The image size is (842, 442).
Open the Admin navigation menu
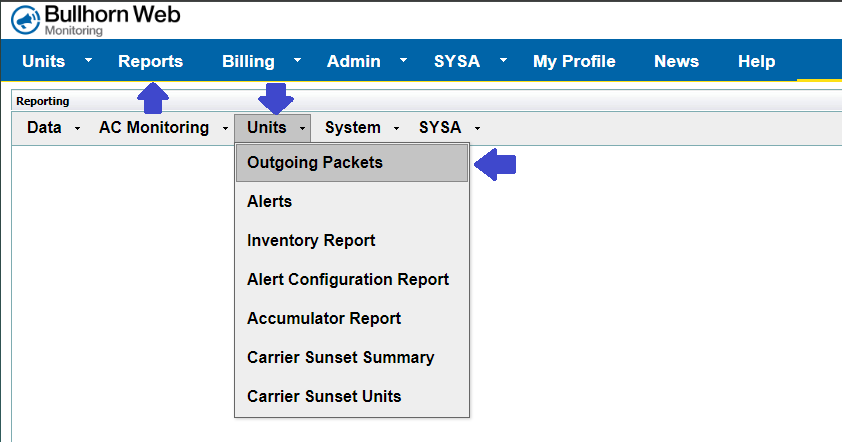tap(353, 61)
